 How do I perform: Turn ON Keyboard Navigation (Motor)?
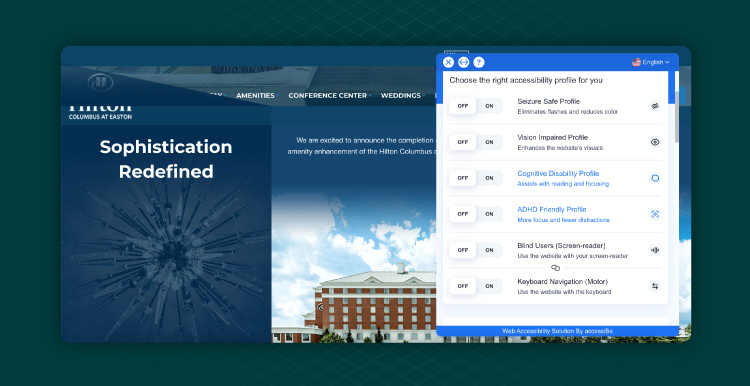tap(489, 286)
